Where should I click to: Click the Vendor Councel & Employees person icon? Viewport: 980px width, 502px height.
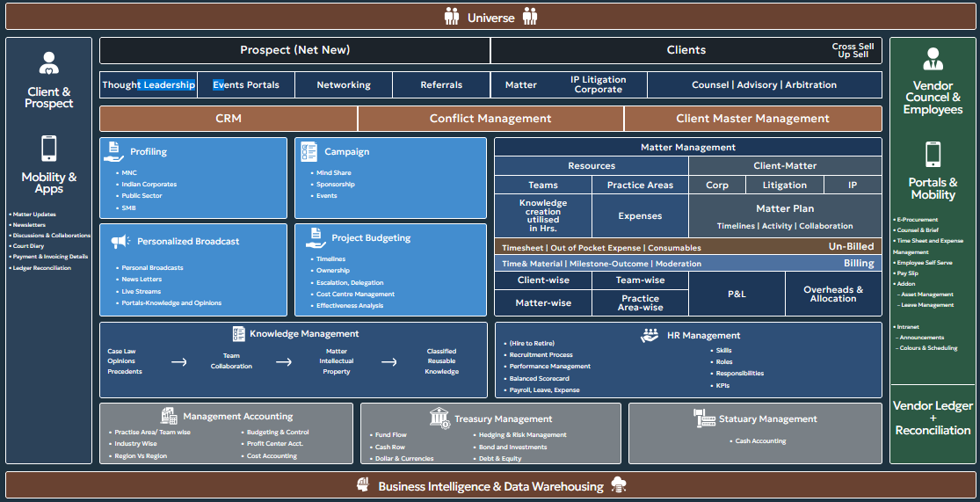click(x=933, y=59)
